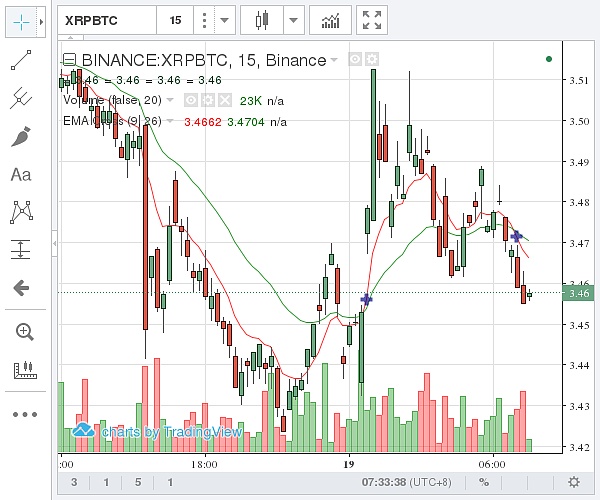Viewport: 600px width, 500px height.
Task: Select the measure ruler tool
Action: (25, 370)
